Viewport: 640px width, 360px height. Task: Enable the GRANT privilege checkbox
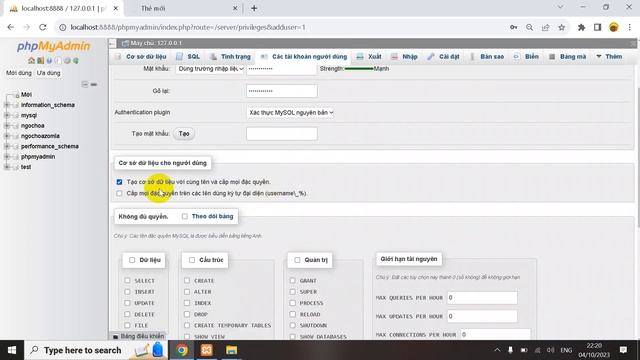293,280
